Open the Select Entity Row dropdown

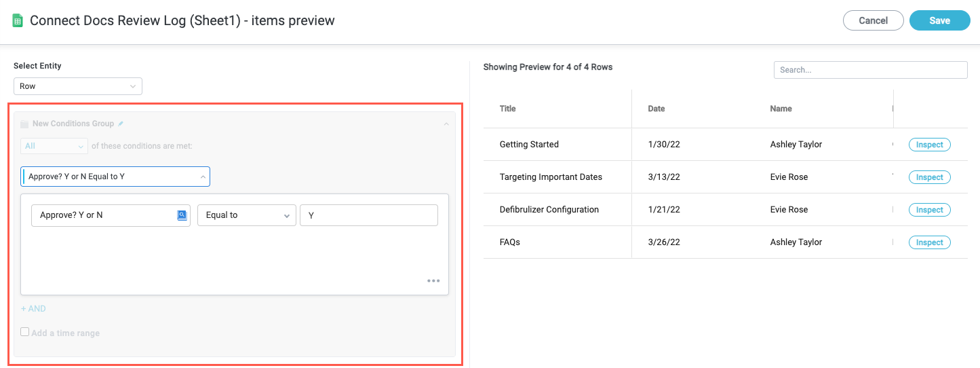(78, 86)
